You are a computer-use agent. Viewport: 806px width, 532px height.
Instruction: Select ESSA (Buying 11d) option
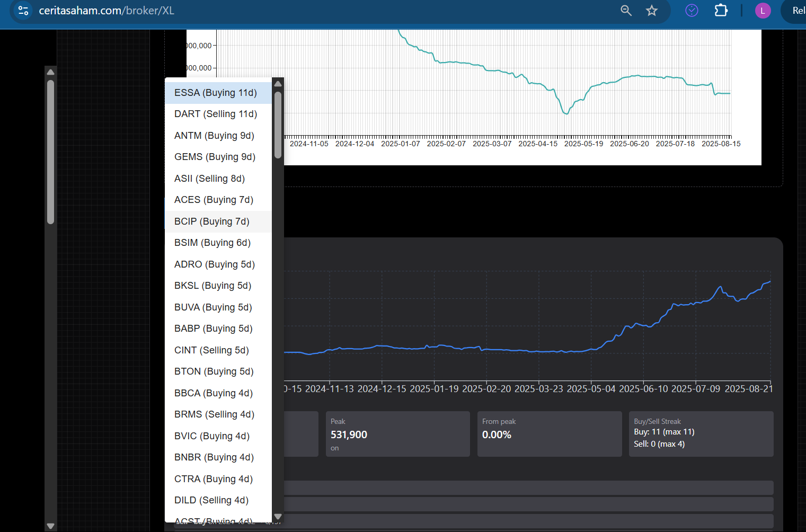click(x=218, y=93)
